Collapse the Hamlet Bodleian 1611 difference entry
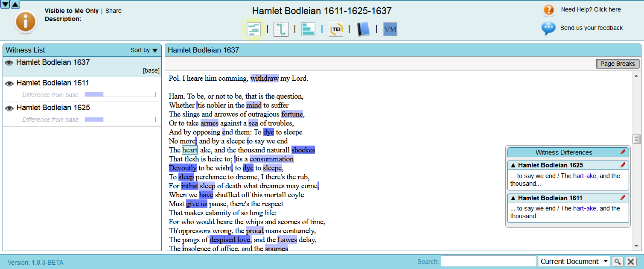Screen dimensions: 644x269 point(513,198)
